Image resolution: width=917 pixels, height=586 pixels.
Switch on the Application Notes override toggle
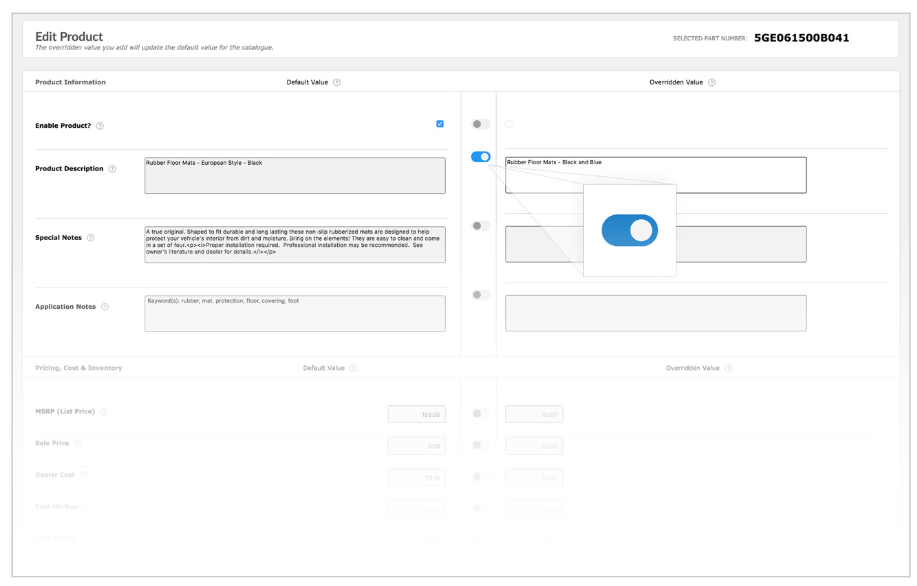pos(481,294)
